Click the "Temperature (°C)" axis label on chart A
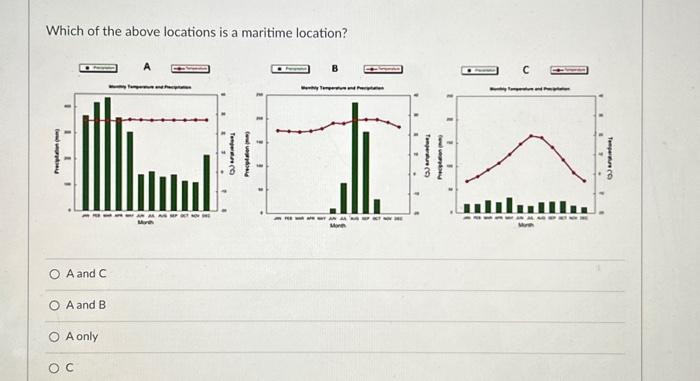The height and width of the screenshot is (381, 700). click(233, 154)
